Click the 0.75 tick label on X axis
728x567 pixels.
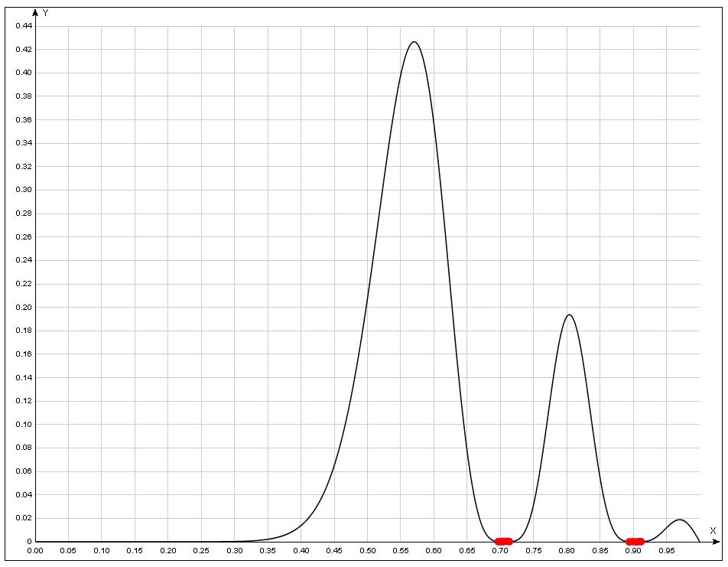pyautogui.click(x=534, y=551)
